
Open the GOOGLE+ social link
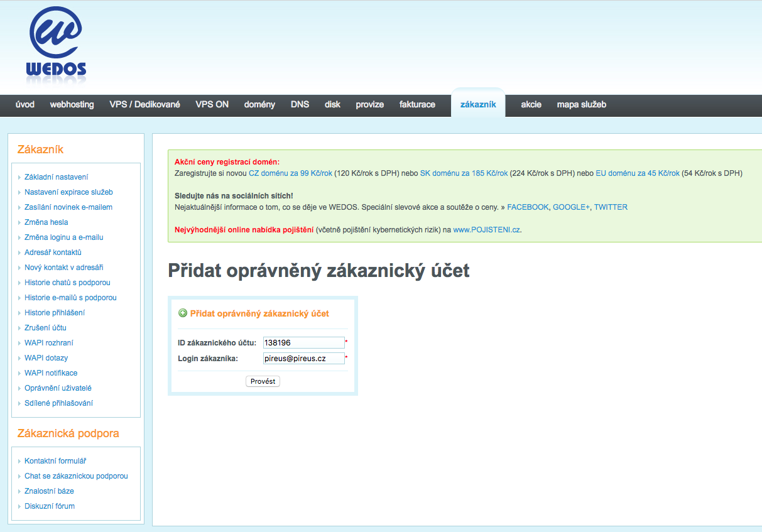pyautogui.click(x=571, y=207)
